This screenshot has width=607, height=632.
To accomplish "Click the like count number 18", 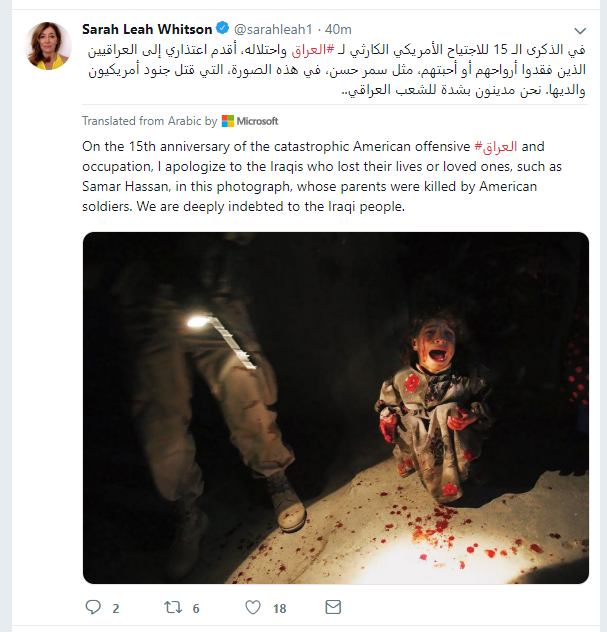I will (x=280, y=608).
